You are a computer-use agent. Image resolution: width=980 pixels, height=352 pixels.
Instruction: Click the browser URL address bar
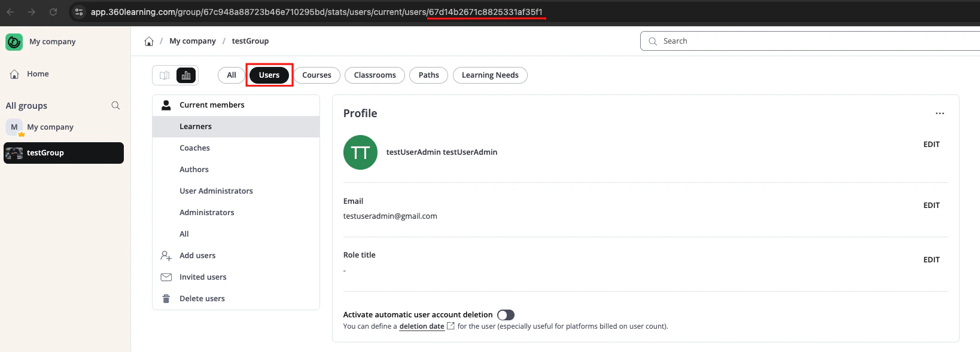tap(316, 12)
